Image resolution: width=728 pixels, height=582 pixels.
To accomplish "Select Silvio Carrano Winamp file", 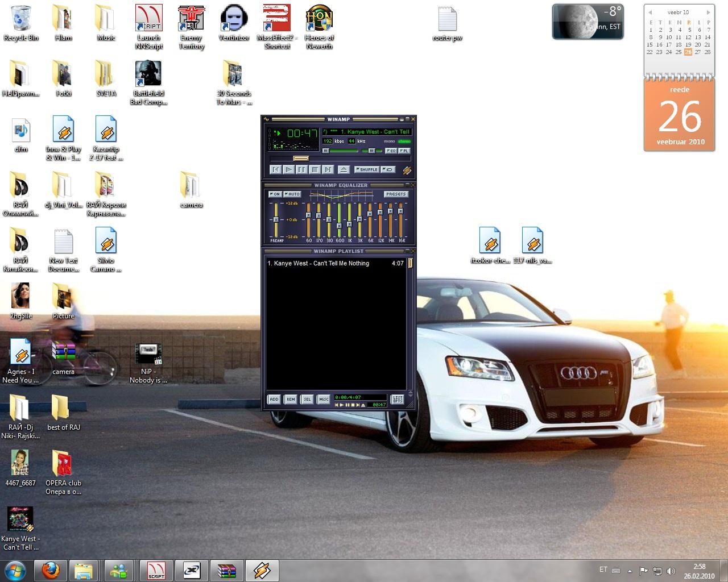I will point(106,250).
